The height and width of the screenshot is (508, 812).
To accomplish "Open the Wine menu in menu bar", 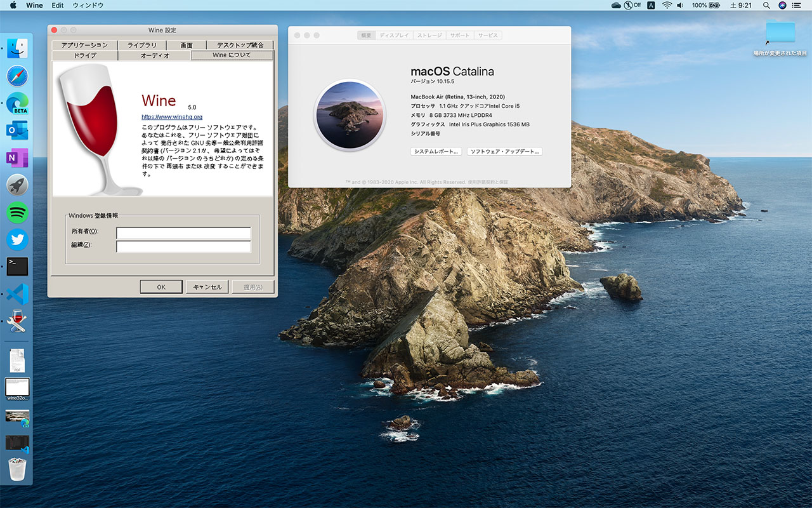I will 35,5.
